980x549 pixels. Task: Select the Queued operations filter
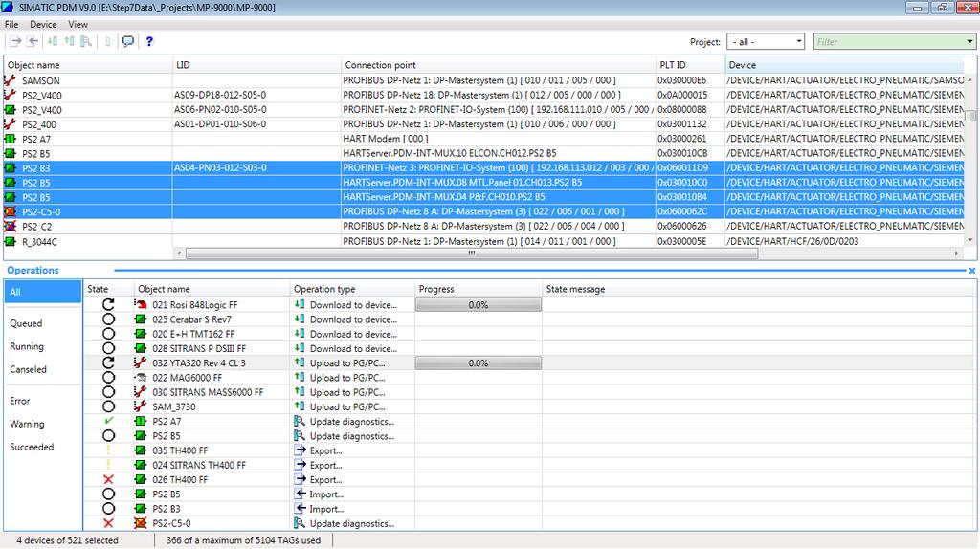point(26,323)
